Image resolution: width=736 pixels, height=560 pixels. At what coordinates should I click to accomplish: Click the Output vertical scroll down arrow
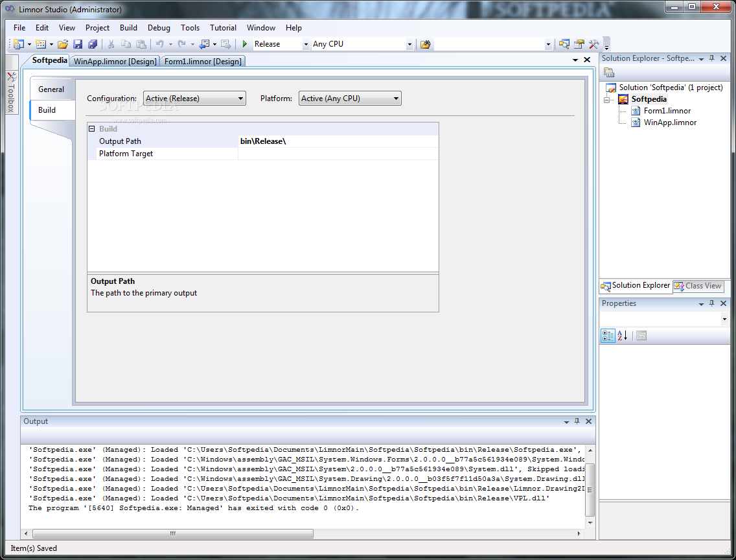590,522
